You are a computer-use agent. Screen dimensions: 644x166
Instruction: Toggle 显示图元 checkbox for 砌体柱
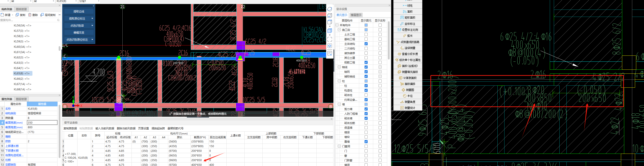click(366, 95)
